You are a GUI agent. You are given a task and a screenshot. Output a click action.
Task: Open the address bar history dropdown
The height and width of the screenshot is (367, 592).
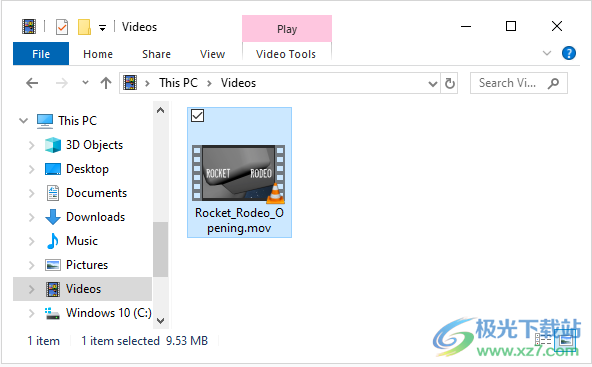pos(433,83)
